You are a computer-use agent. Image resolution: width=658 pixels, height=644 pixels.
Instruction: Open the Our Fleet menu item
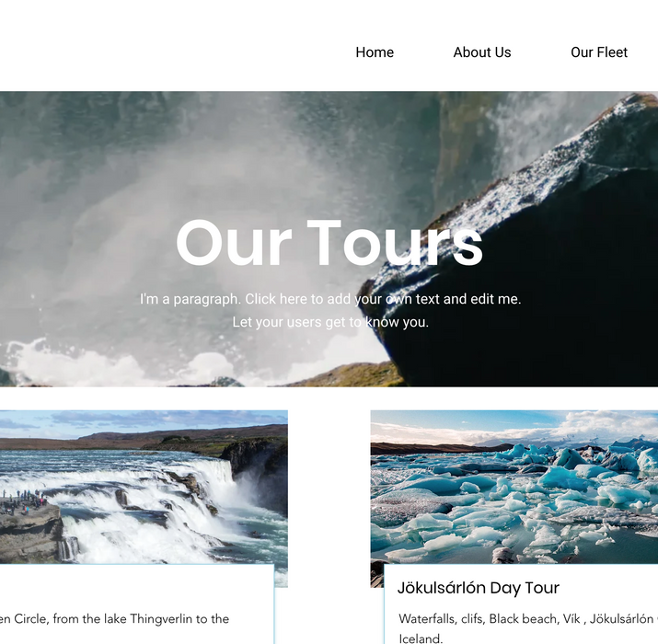point(599,52)
